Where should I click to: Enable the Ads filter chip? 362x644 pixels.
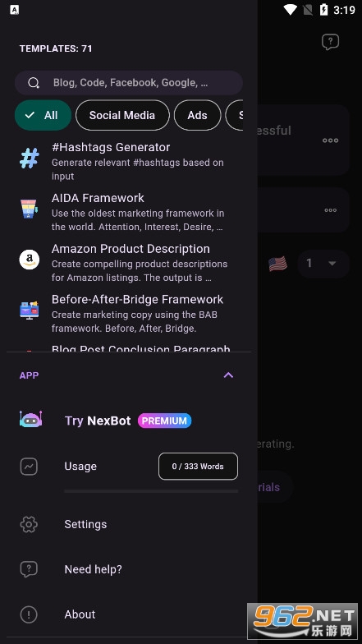coord(197,115)
